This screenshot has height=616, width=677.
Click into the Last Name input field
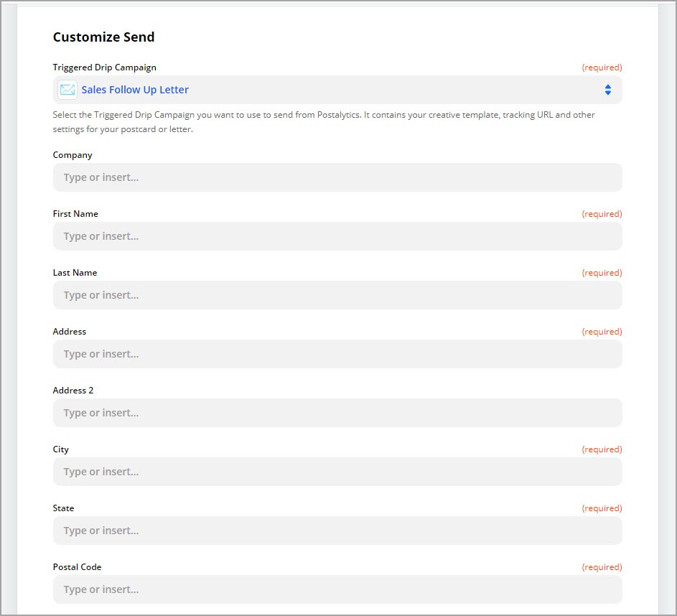coord(337,295)
